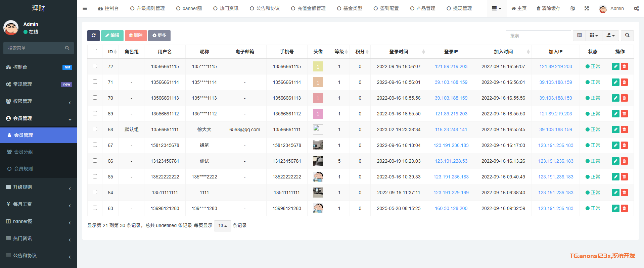Expand the banner图 sidebar menu
This screenshot has width=644, height=268.
[39, 221]
